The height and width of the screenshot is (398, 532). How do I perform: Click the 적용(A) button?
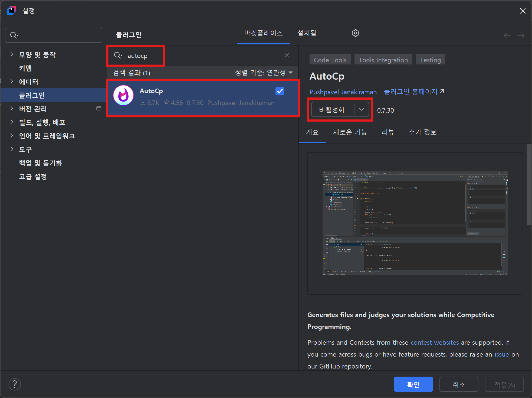(504, 384)
